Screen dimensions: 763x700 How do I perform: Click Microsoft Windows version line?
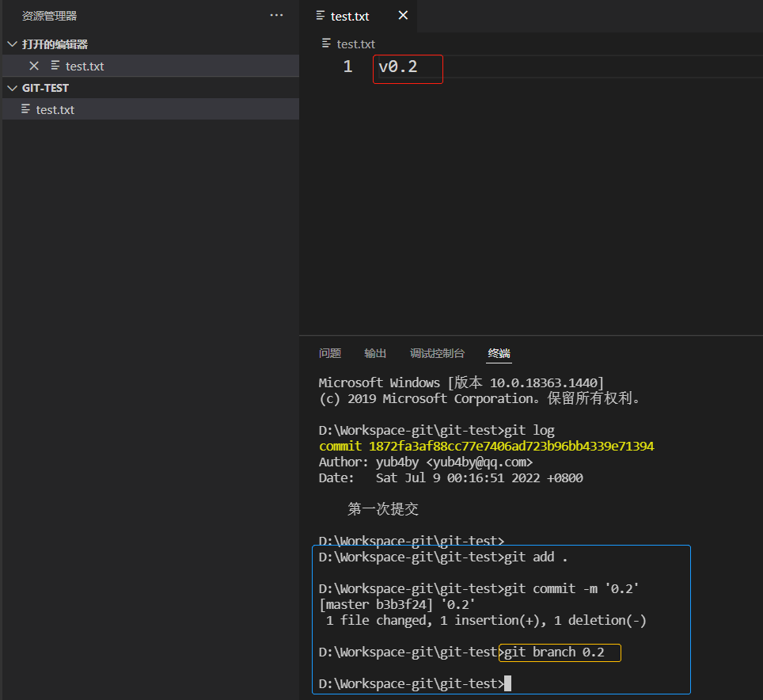pyautogui.click(x=461, y=382)
